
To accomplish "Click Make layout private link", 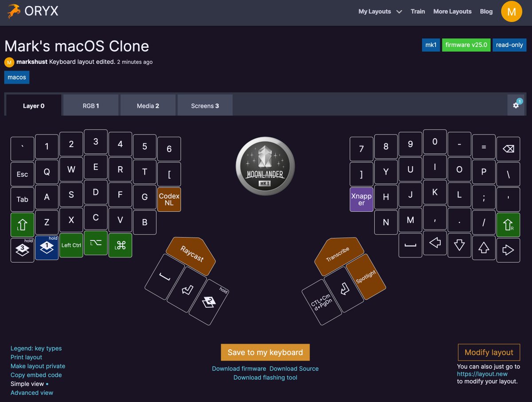I will 38,366.
